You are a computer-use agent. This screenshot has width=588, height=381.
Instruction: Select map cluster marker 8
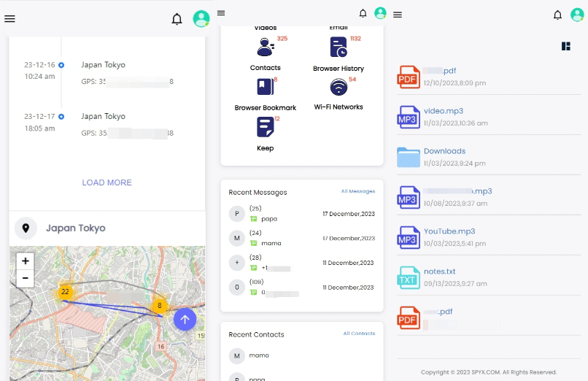click(159, 306)
